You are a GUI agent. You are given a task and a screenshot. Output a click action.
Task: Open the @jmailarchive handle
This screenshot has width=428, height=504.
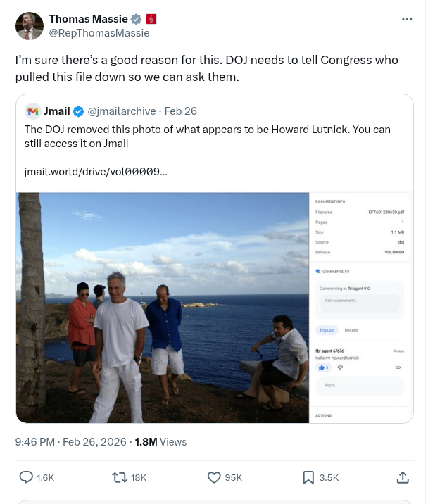tap(122, 111)
